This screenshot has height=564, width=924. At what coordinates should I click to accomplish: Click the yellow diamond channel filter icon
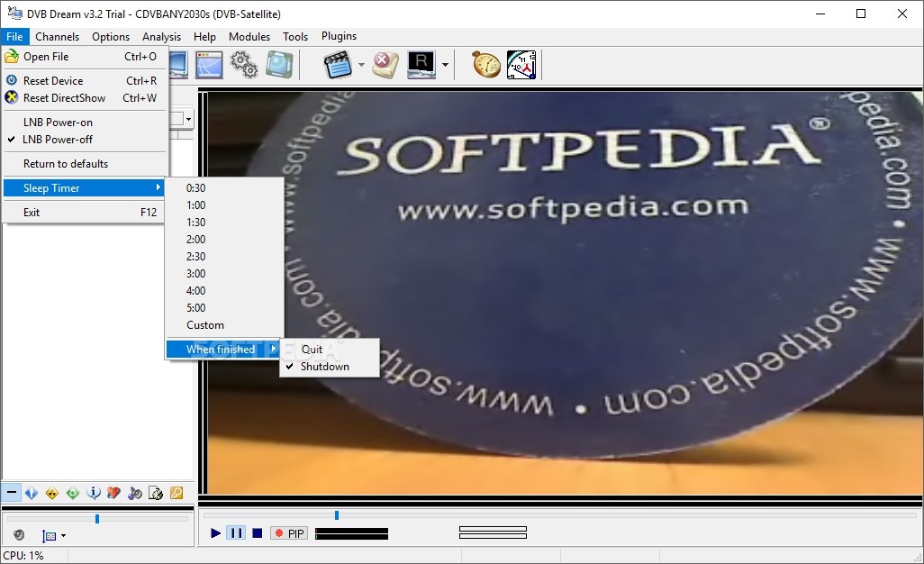(52, 493)
